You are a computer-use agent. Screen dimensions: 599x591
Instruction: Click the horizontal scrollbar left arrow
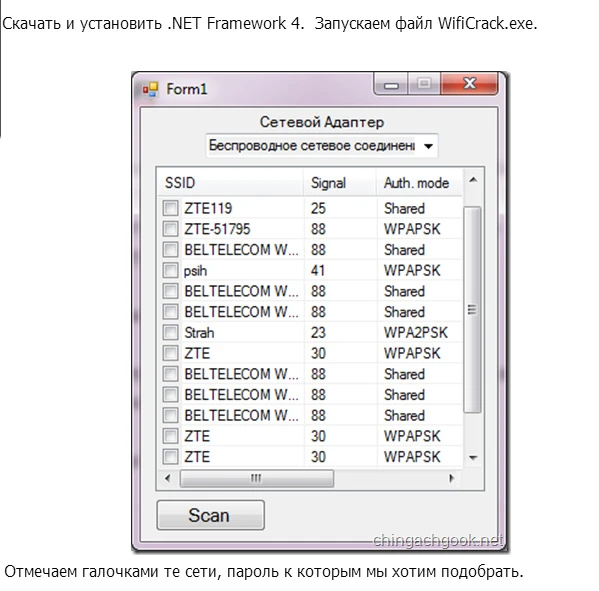pyautogui.click(x=168, y=478)
